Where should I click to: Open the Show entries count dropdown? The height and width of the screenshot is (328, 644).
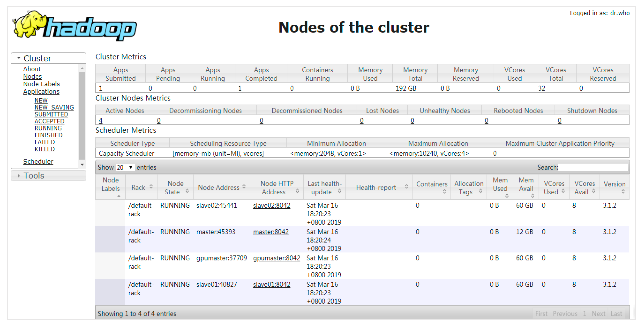tap(125, 168)
